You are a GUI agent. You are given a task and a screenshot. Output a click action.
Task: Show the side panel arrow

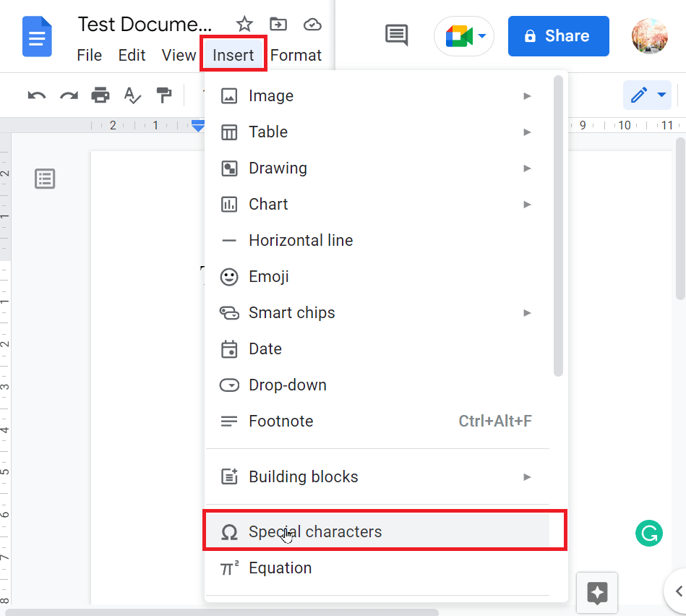coord(679,591)
